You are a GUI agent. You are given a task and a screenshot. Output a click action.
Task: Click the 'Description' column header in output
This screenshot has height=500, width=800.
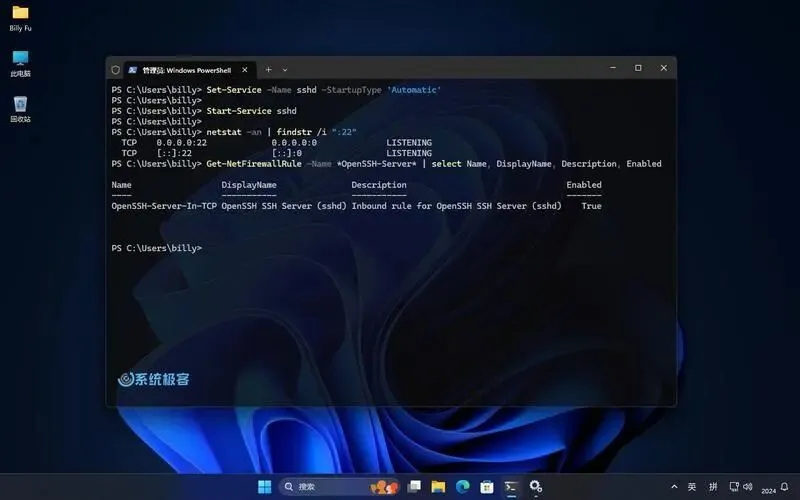379,185
